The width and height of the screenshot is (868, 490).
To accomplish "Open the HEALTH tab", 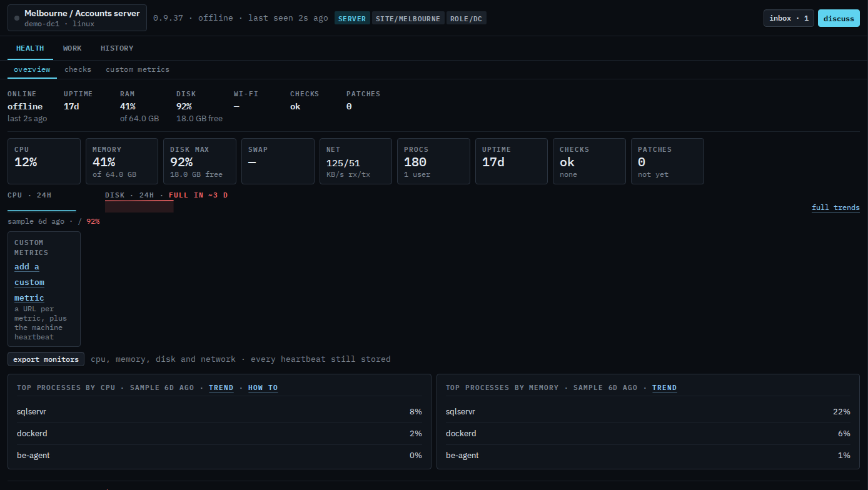I will (30, 48).
